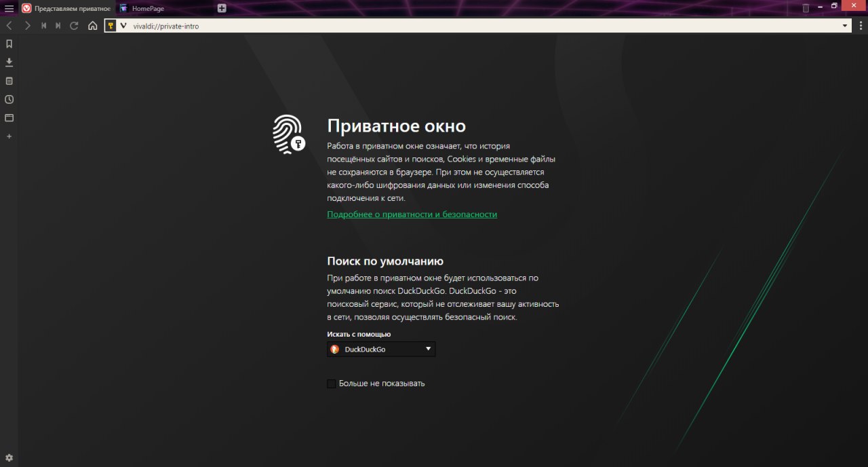Open the Bookmarks side panel
868x467 pixels.
(9, 43)
